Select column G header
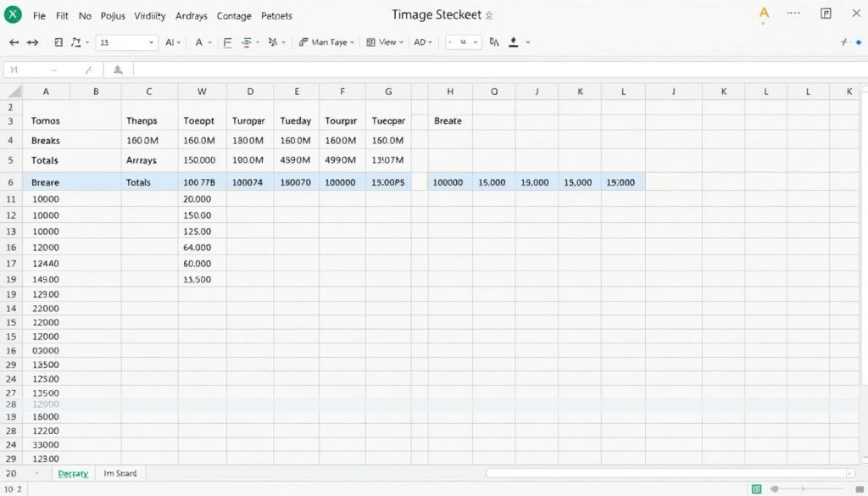Screen dimensions: 868x496 [x=388, y=92]
